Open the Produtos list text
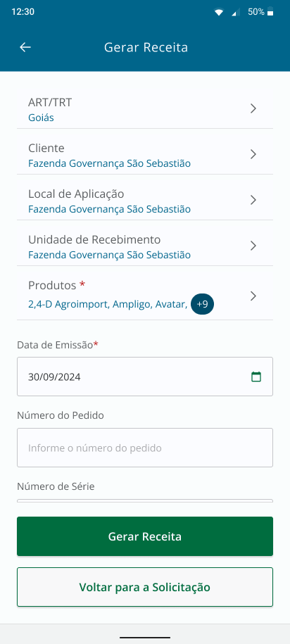Screen dimensions: 290x644 click(108, 304)
